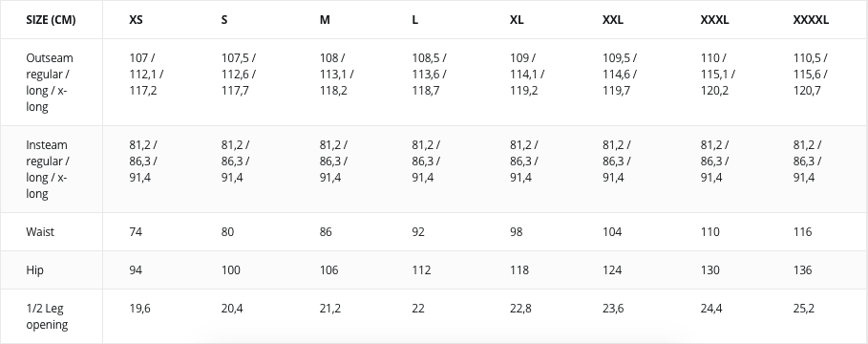Click outseam cell starting with 108,5
This screenshot has height=344, width=868.
coord(430,74)
